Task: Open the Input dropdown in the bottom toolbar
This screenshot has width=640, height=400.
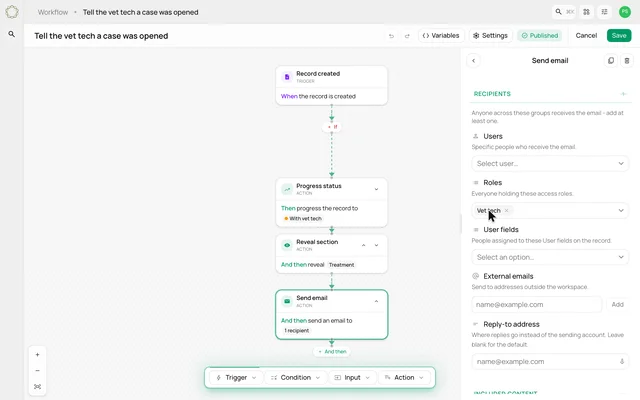Action: point(352,378)
